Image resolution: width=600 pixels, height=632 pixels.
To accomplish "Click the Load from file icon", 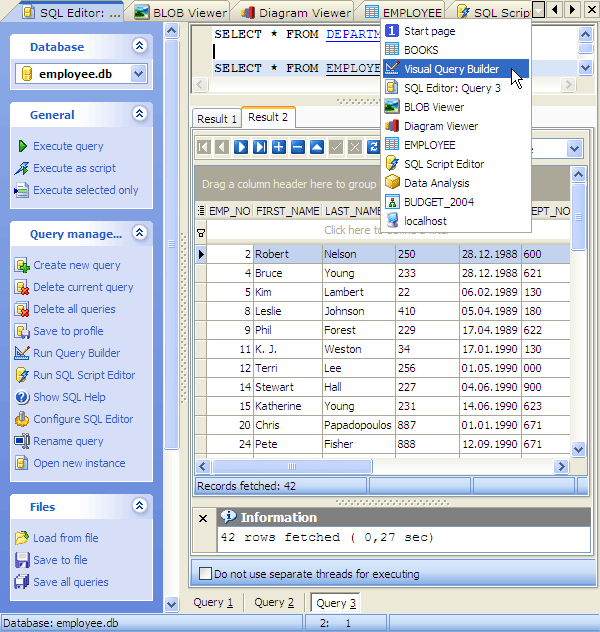I will point(22,538).
